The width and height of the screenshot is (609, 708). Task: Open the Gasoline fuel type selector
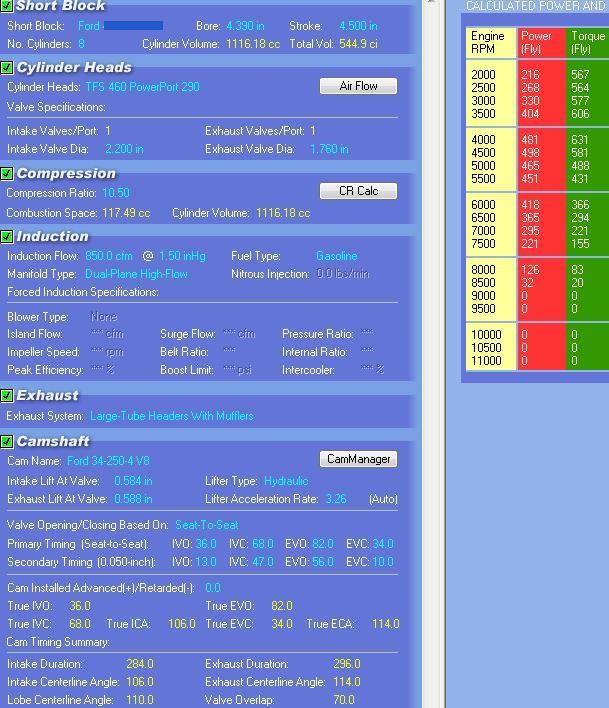[336, 256]
